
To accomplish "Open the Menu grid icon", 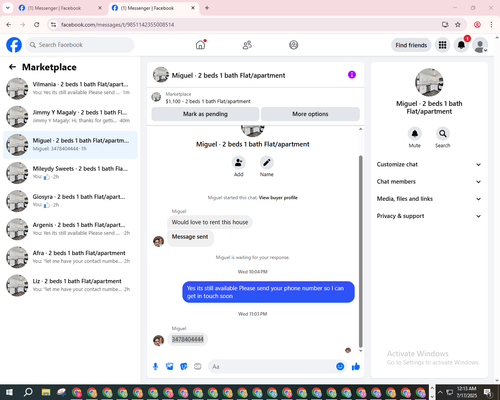I will pos(442,45).
